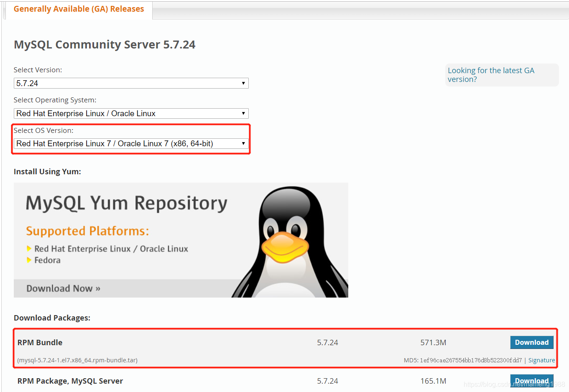Download the RPM Bundle package
The height and width of the screenshot is (392, 569).
coord(532,342)
